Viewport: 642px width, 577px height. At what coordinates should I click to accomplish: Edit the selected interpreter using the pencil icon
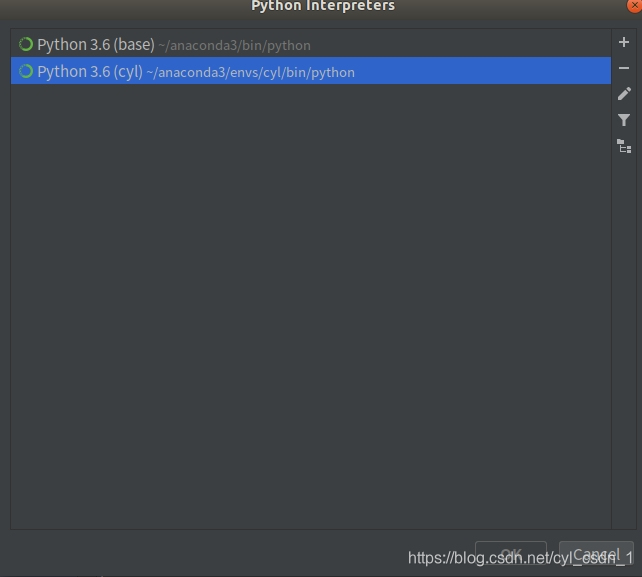[x=624, y=94]
